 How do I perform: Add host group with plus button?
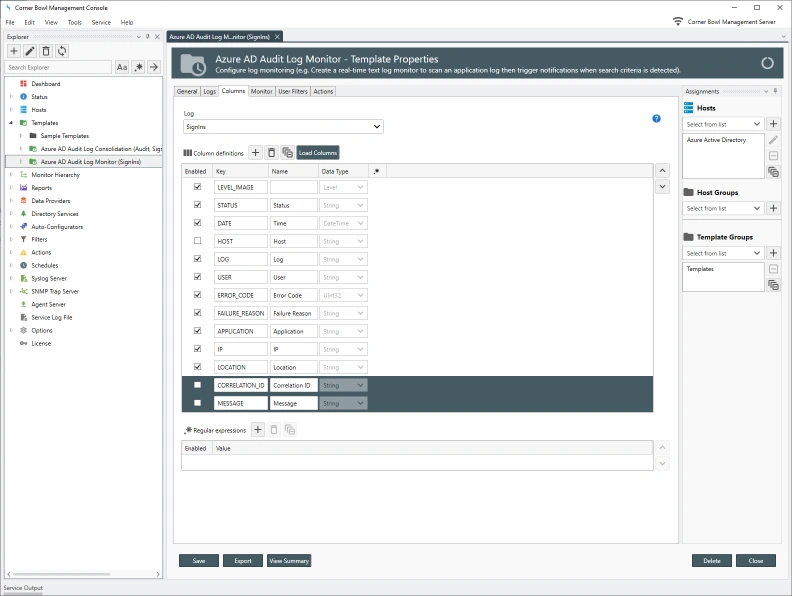pos(773,208)
